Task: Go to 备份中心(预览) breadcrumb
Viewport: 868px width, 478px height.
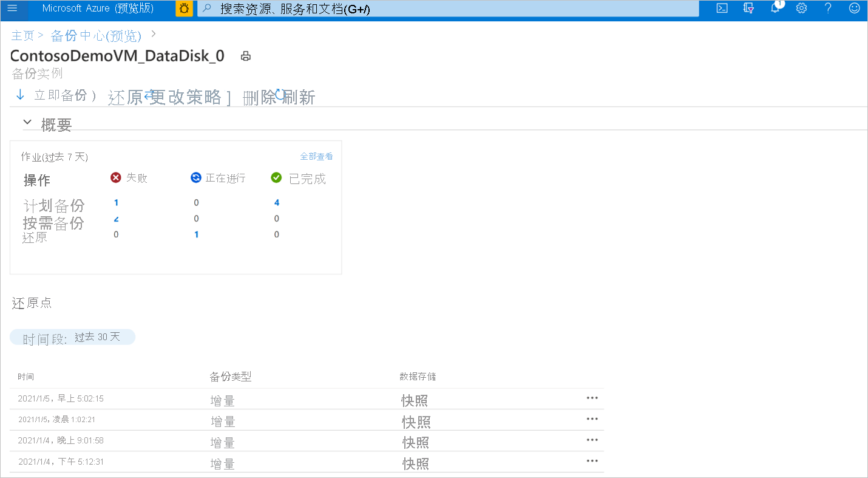Action: [96, 36]
